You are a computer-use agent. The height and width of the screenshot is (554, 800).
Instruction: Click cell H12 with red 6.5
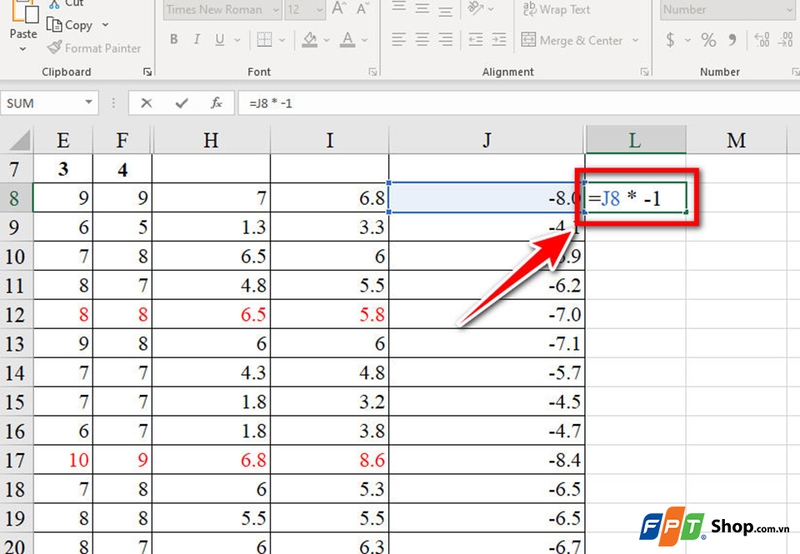click(211, 314)
